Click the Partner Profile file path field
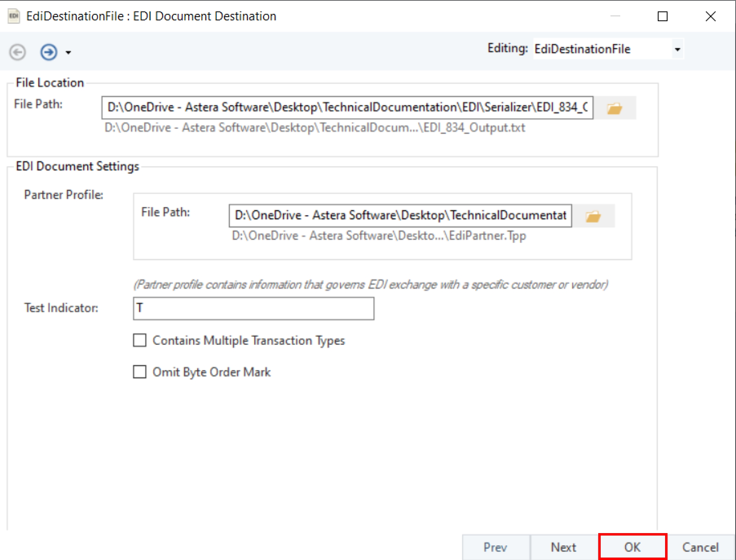The width and height of the screenshot is (736, 560). 400,216
